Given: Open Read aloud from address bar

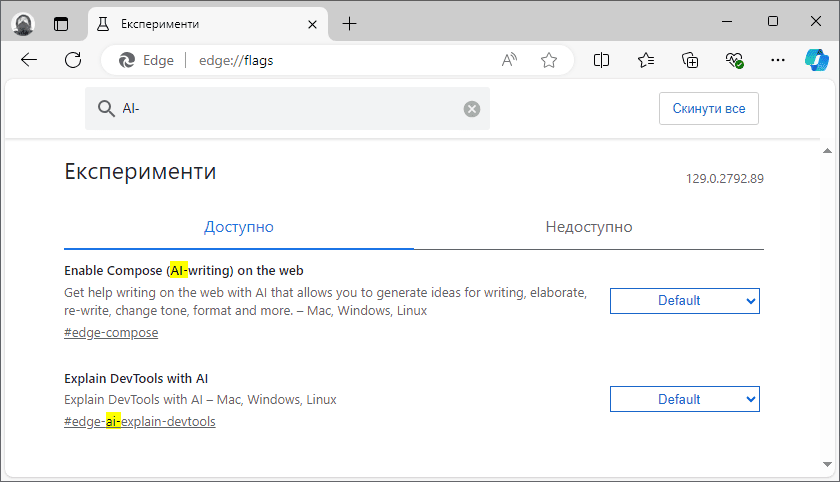Looking at the screenshot, I should 509,60.
